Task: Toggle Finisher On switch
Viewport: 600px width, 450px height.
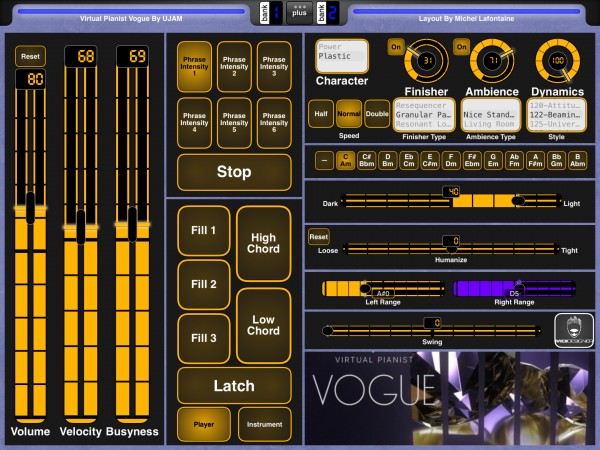Action: point(396,47)
